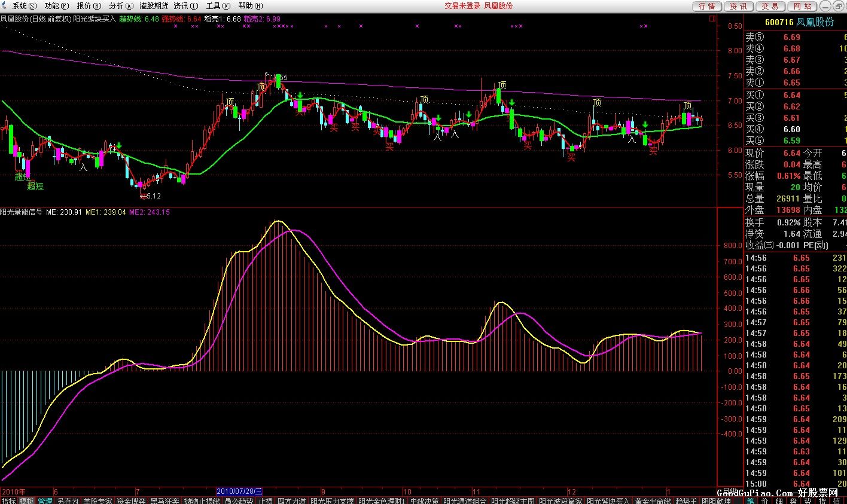
Task: Switch to the 掌股专家 indicator tab
Action: 98,500
